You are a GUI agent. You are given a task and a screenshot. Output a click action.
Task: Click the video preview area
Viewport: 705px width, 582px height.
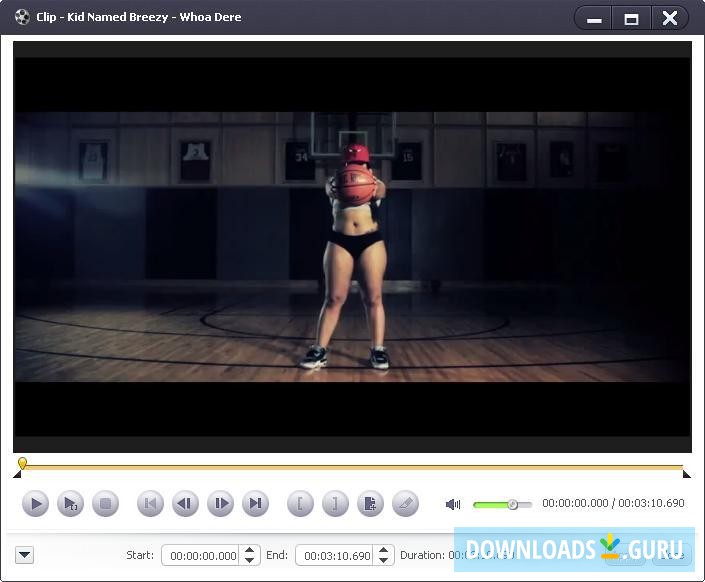click(x=352, y=247)
